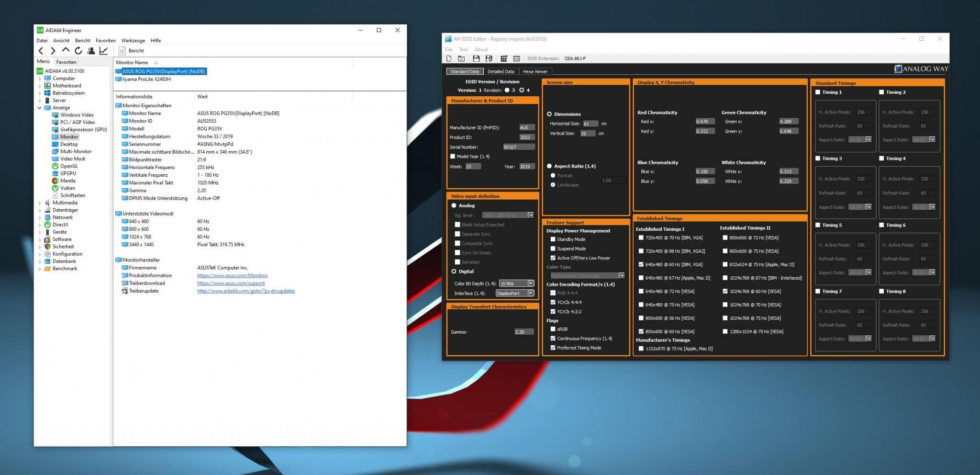The height and width of the screenshot is (475, 980).
Task: Open Schriftarten entry in tree
Action: [x=73, y=195]
